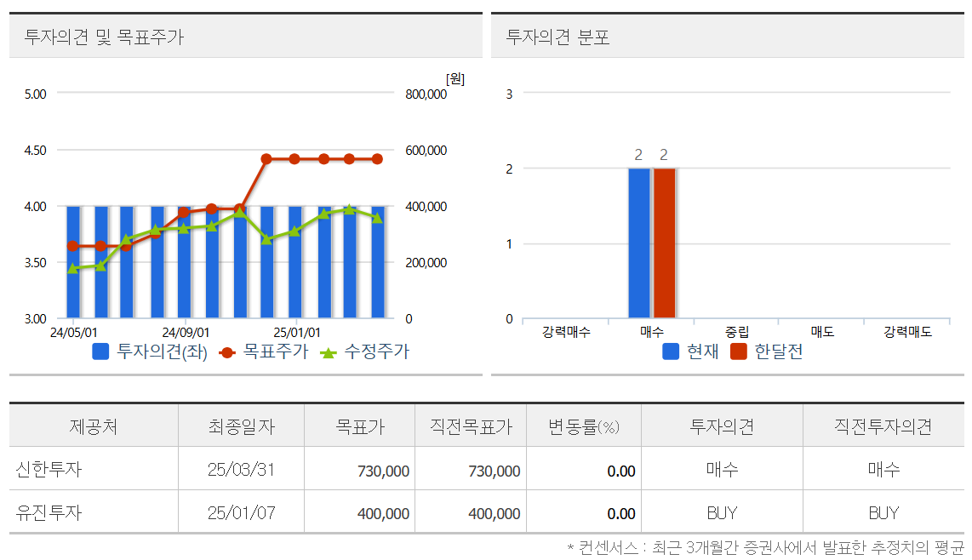Click the 투자의견 분포 panel title
Screen dimensions: 972x560
pos(557,37)
